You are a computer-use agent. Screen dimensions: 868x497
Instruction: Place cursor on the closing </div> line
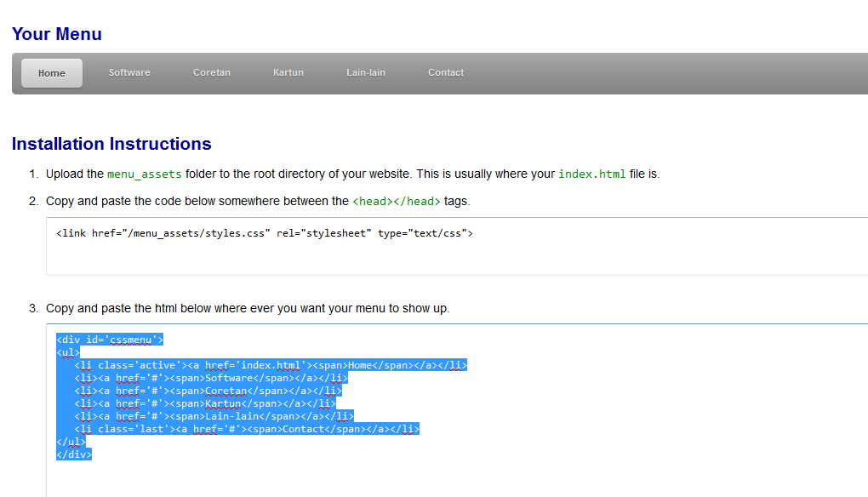click(74, 454)
